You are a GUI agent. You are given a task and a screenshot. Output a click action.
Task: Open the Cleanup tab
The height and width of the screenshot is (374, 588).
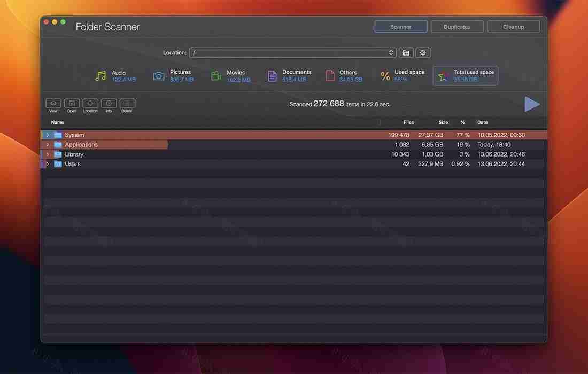[513, 26]
